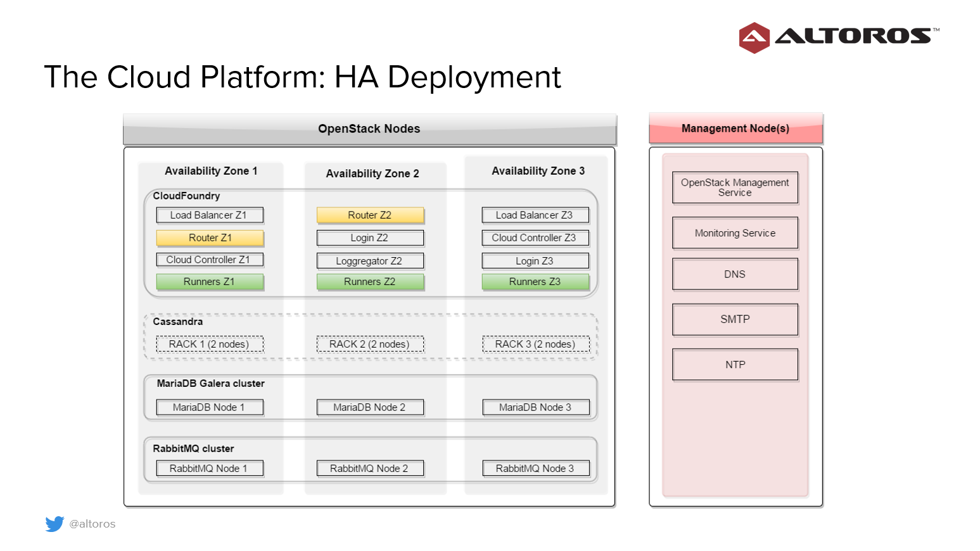Select the Monitoring Service box

735,233
